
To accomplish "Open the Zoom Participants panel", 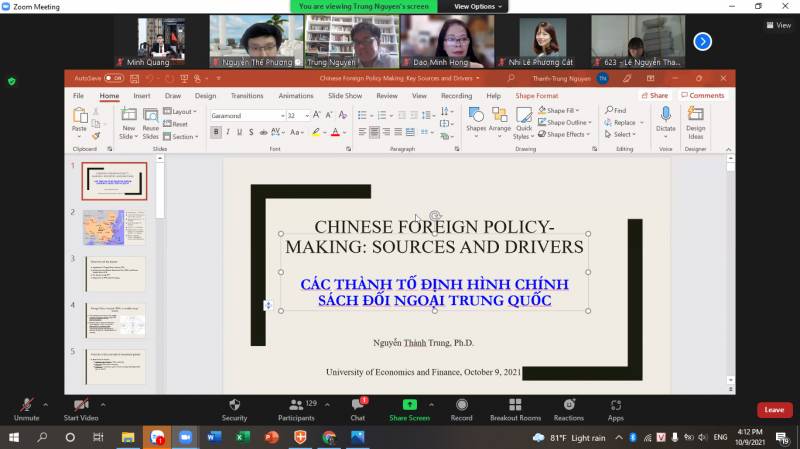I will pyautogui.click(x=295, y=405).
